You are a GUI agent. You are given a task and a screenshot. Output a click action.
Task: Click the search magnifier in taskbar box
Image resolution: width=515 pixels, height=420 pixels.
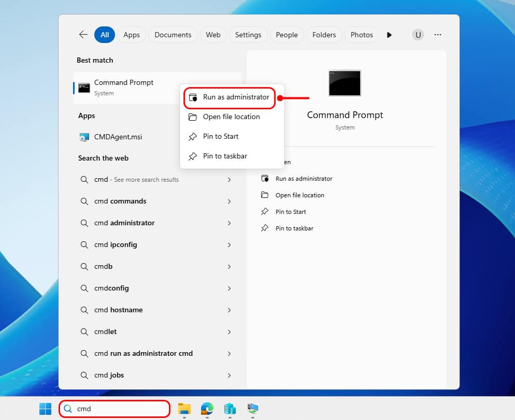point(68,409)
